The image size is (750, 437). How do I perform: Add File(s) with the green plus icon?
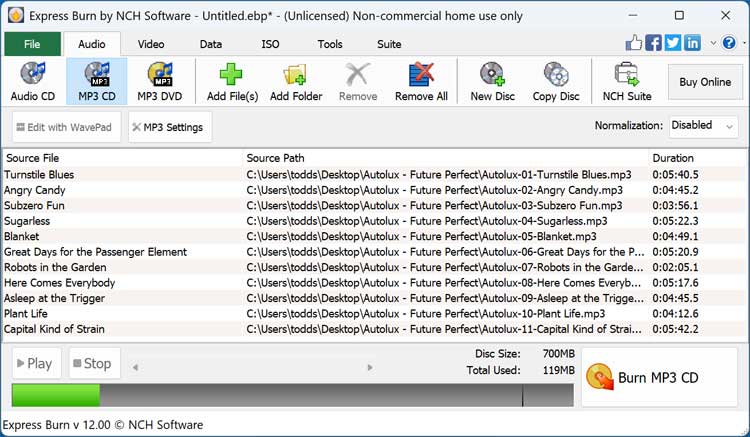point(232,81)
